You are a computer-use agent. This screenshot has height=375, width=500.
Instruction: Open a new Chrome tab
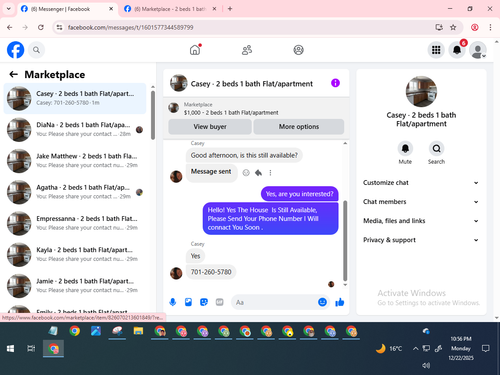(230, 9)
